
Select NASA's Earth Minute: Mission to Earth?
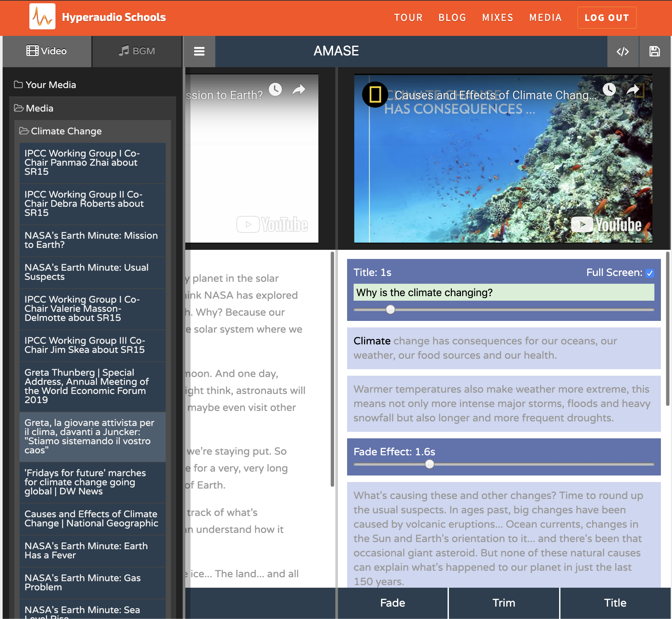point(92,240)
